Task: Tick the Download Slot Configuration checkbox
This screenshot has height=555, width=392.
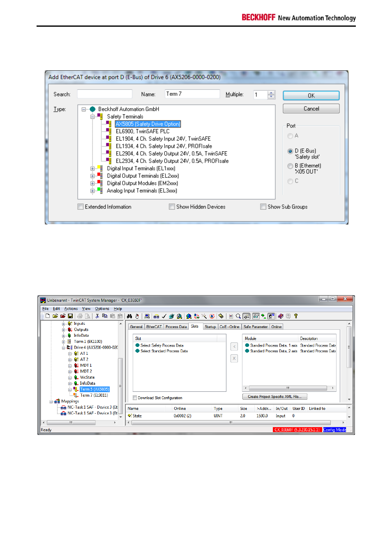Action: [135, 398]
